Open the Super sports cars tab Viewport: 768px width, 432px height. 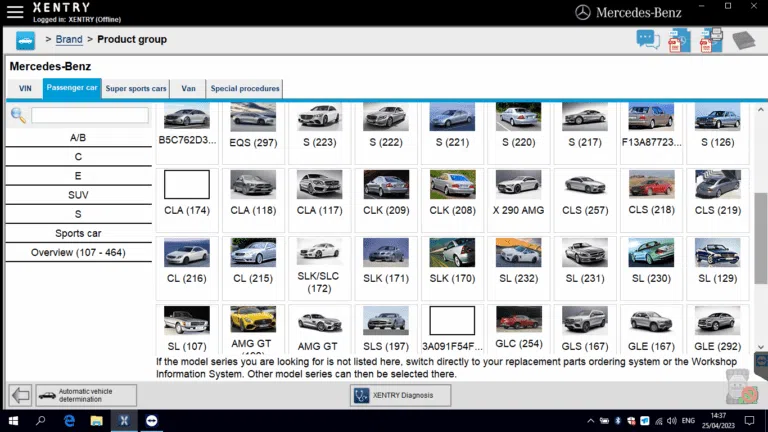[x=136, y=89]
